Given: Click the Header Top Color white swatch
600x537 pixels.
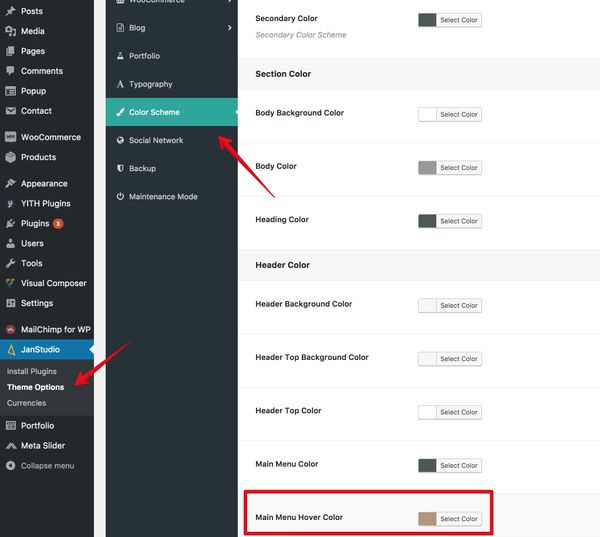Looking at the screenshot, I should click(x=427, y=412).
